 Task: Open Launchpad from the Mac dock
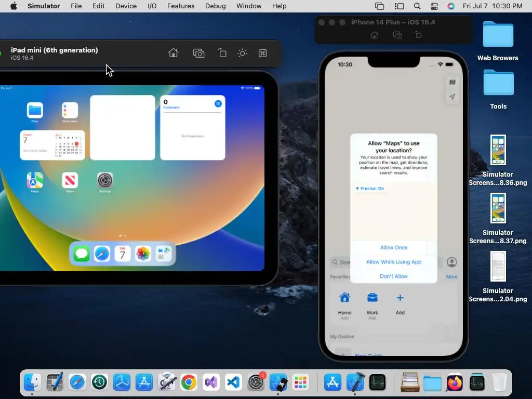[x=301, y=382]
